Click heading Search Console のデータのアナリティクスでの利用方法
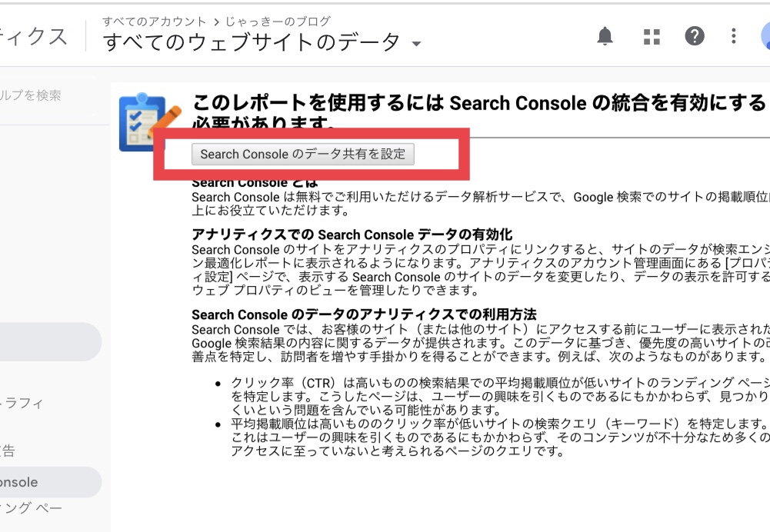The width and height of the screenshot is (770, 532). tap(364, 314)
